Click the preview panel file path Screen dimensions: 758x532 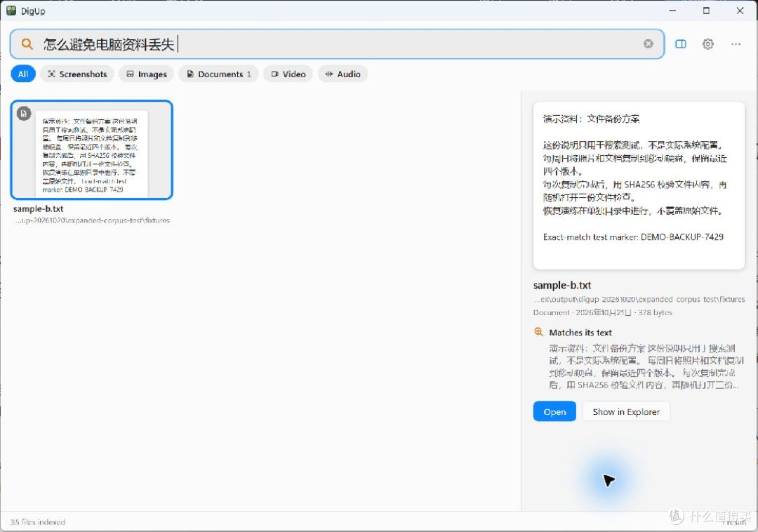click(x=639, y=299)
